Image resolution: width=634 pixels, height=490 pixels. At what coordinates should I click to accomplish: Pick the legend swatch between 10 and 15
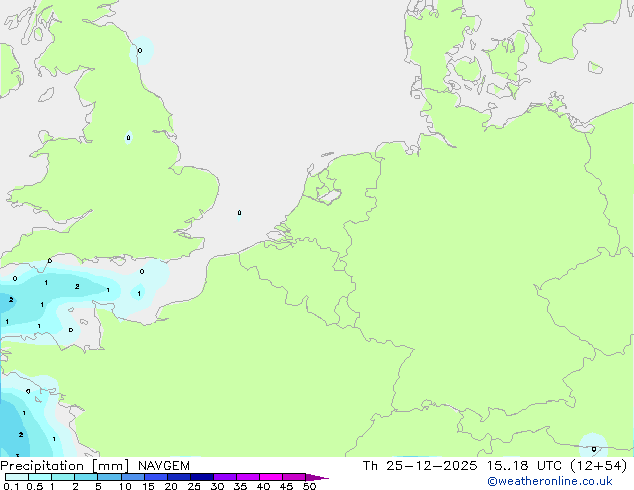click(x=133, y=477)
